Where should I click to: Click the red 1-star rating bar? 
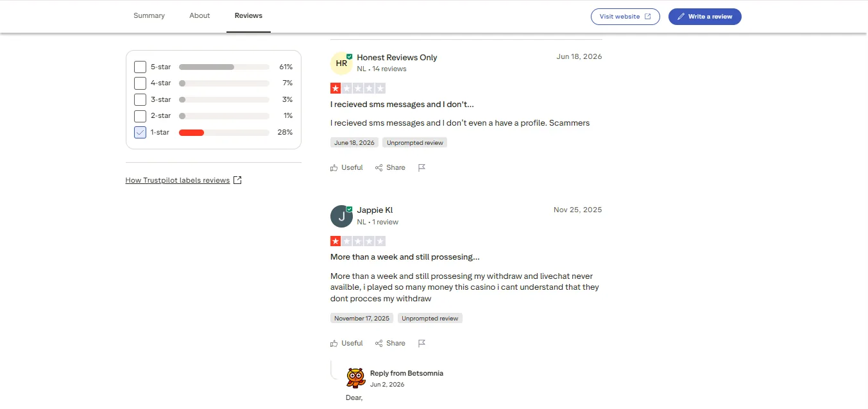[191, 133]
